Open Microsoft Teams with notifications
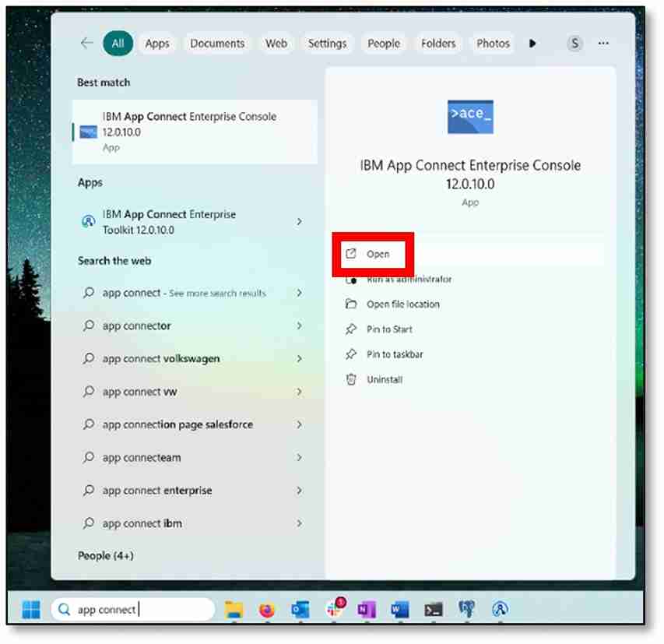The width and height of the screenshot is (664, 644). (x=335, y=609)
